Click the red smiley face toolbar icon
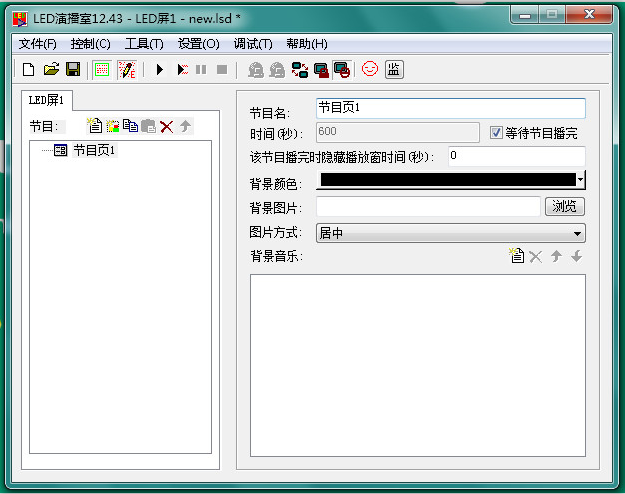 (x=370, y=69)
